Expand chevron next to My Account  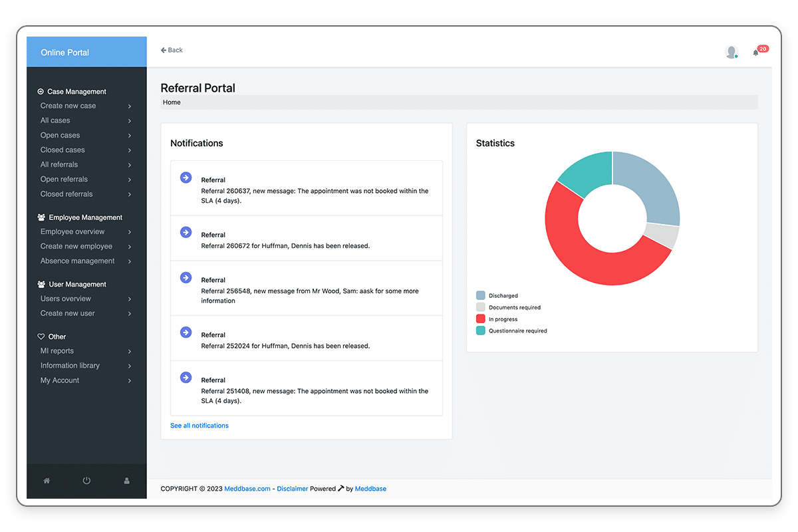(x=130, y=381)
